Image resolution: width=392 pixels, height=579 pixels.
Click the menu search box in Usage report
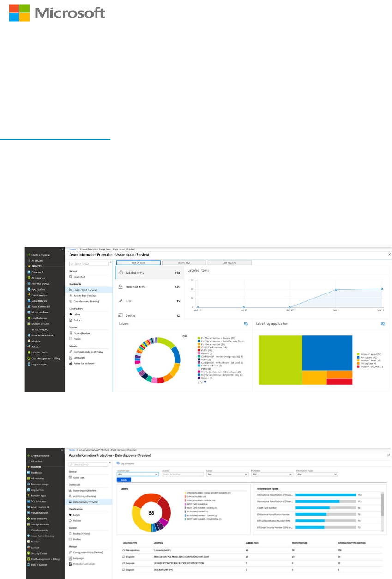(x=88, y=264)
